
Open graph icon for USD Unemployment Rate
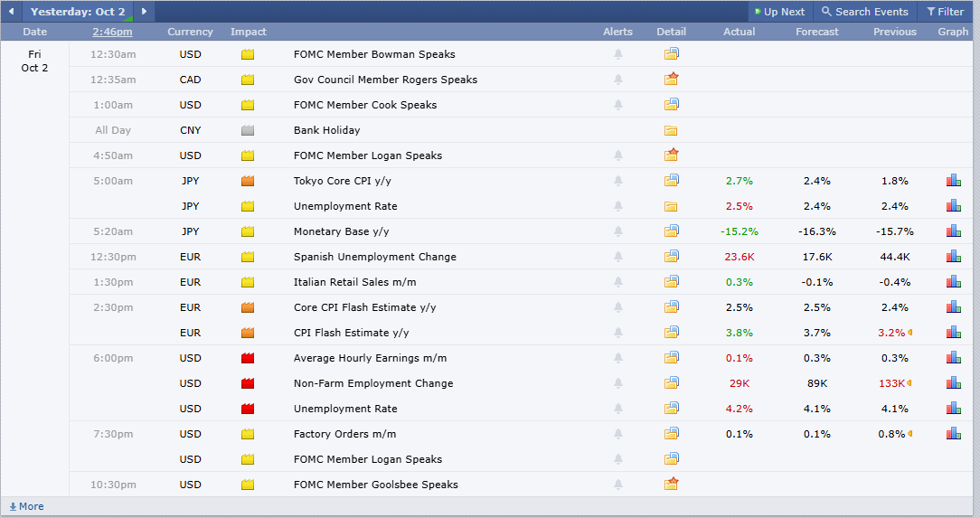(x=953, y=408)
